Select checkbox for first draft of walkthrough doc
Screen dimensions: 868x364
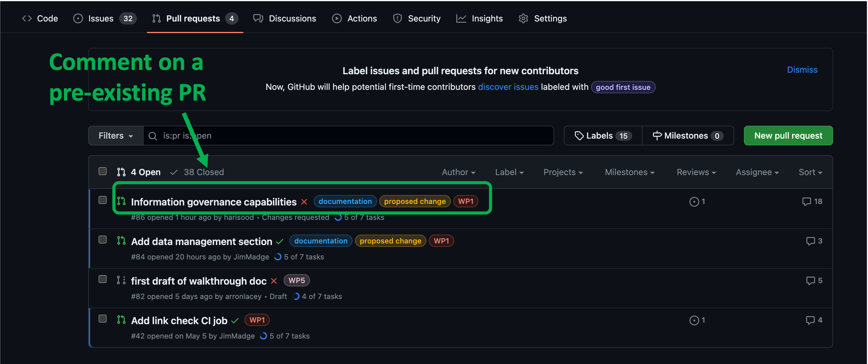click(102, 279)
